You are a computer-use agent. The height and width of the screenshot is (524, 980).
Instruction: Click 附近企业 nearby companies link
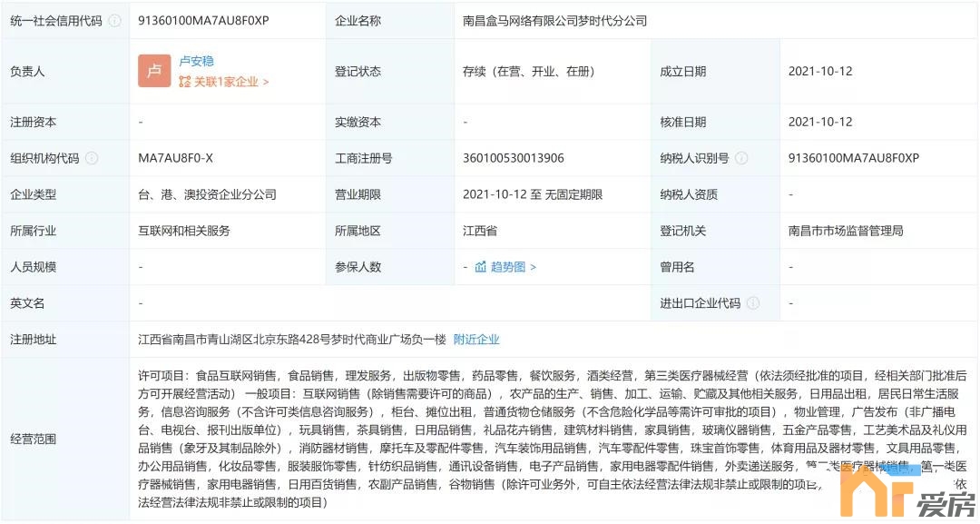(476, 340)
